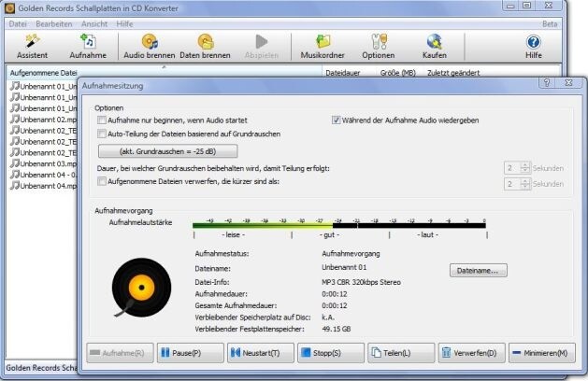Enable "Auto-Teilung der Dateien basierend auf Grundrauschen"

tap(102, 134)
